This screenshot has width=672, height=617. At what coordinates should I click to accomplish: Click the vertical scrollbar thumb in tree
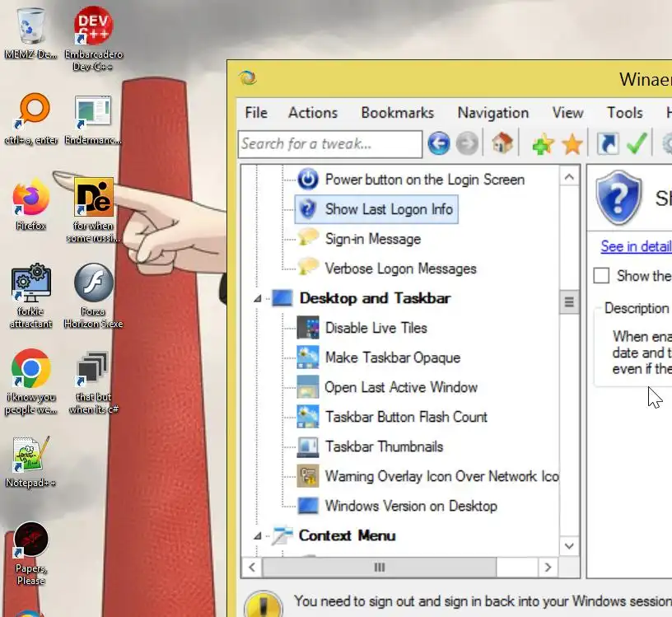[569, 302]
